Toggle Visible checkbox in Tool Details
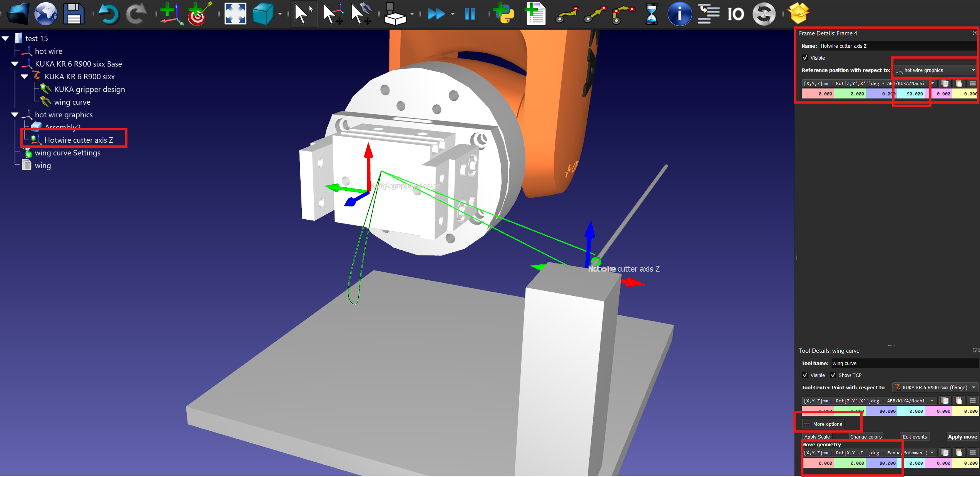This screenshot has height=477, width=980. [805, 375]
